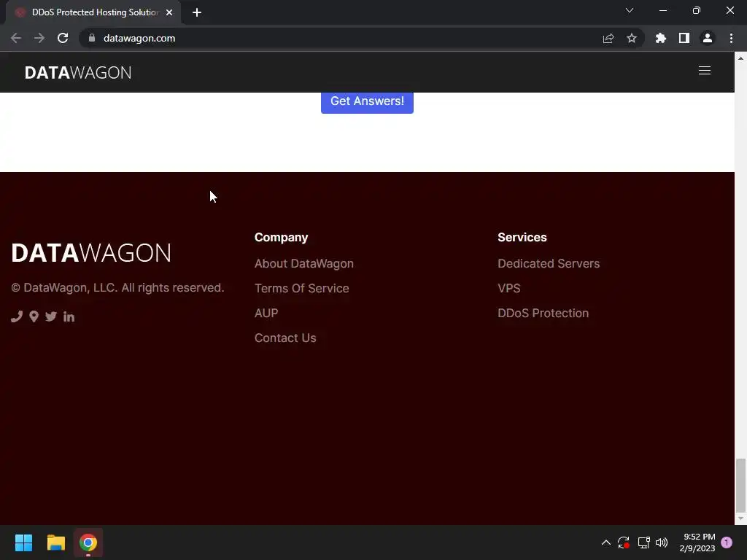
Task: Click the sync update tray icon
Action: click(624, 542)
